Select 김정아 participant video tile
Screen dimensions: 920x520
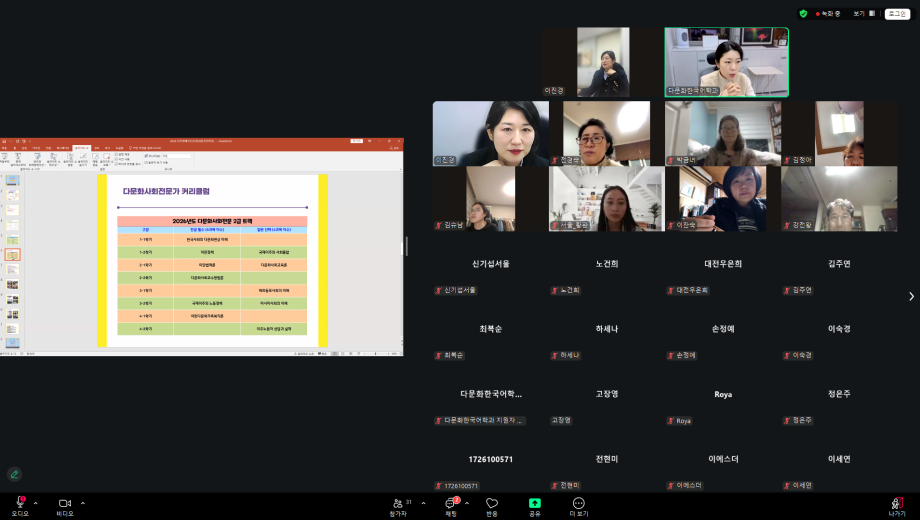(x=839, y=133)
